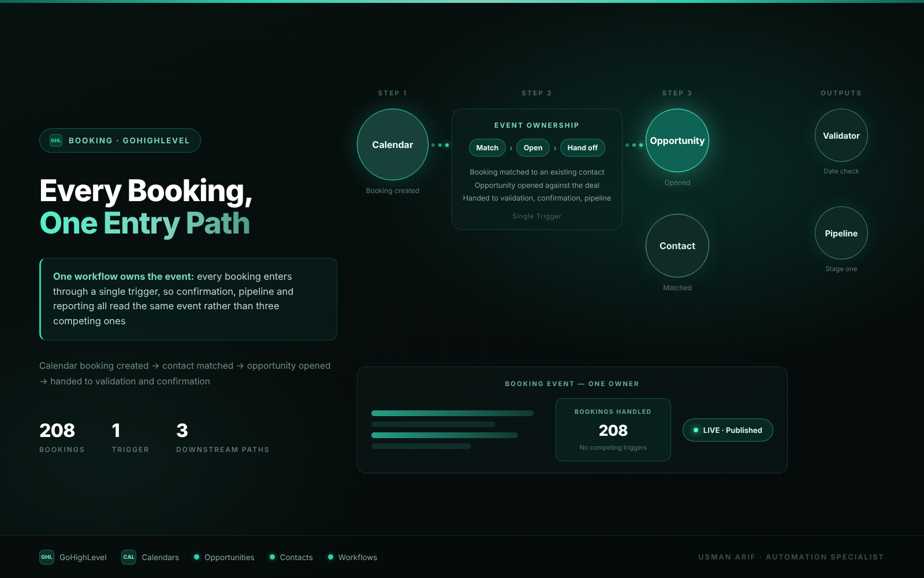
Task: Click the BOOKING · GOHIGHLEVEL tag pill
Action: [x=120, y=140]
